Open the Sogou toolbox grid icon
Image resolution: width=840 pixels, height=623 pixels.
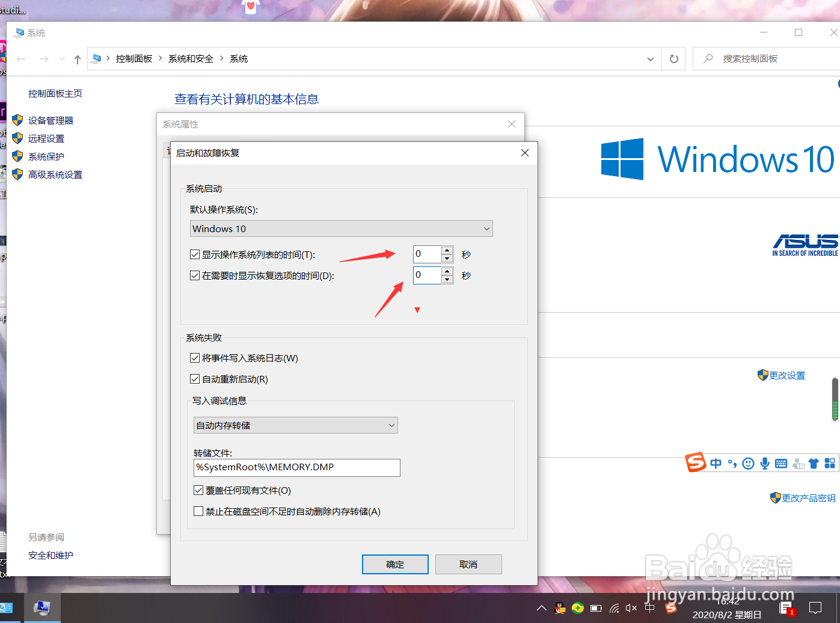tap(829, 463)
